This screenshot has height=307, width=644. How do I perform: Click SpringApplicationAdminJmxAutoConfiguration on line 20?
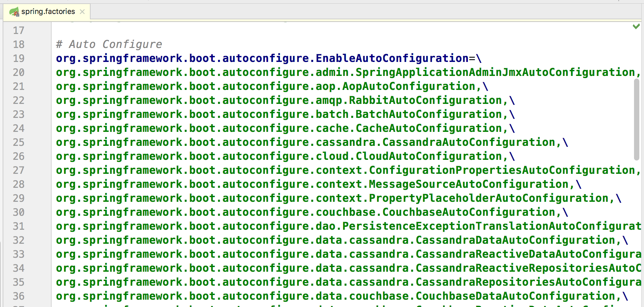click(x=495, y=72)
